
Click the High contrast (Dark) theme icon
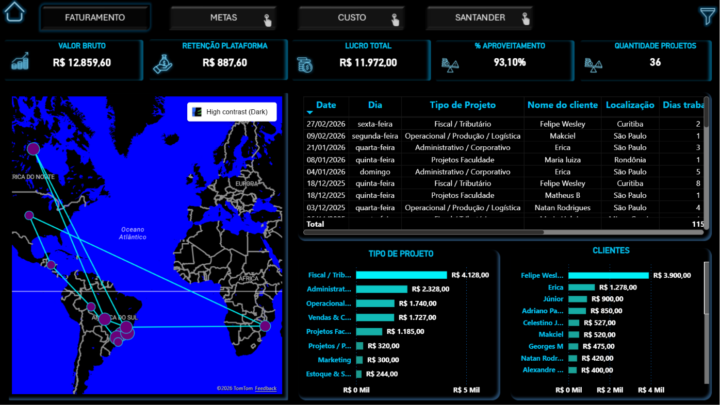pos(197,112)
